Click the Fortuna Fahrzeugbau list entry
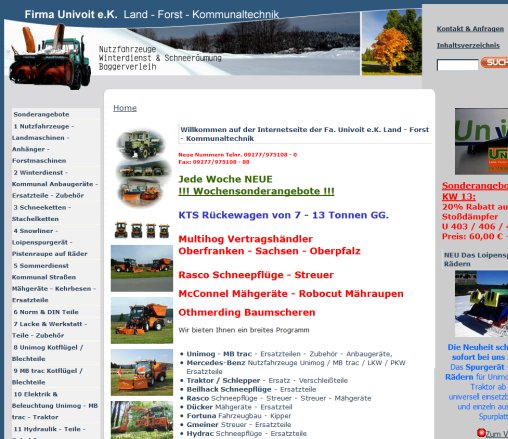Viewport: 508px width, 439px height. click(x=239, y=416)
